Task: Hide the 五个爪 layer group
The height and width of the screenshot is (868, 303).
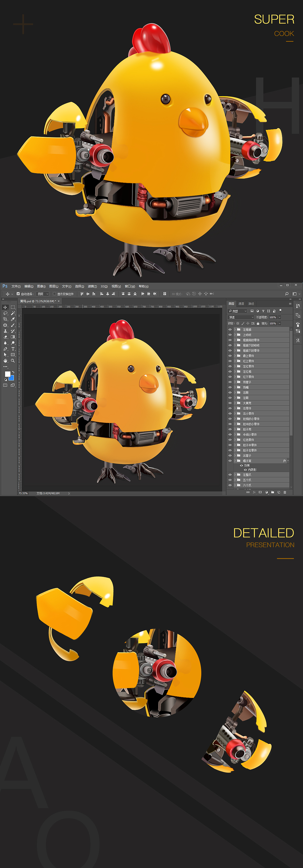Action: click(230, 480)
